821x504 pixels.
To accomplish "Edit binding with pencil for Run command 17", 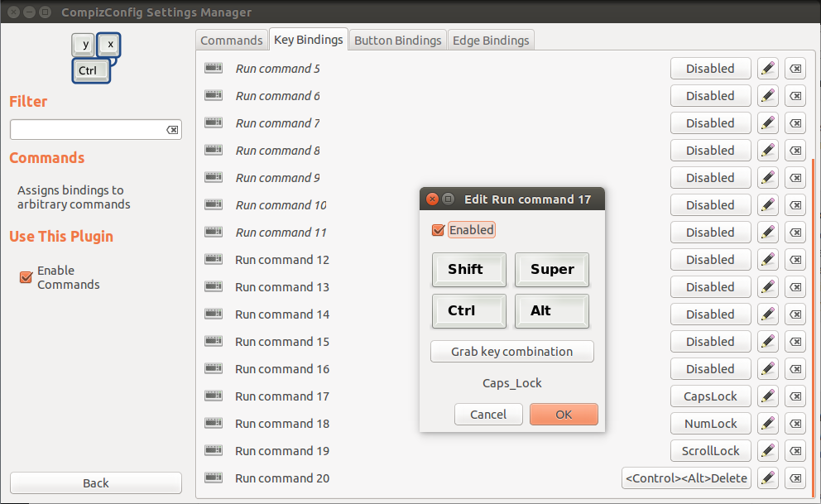I will [x=768, y=396].
